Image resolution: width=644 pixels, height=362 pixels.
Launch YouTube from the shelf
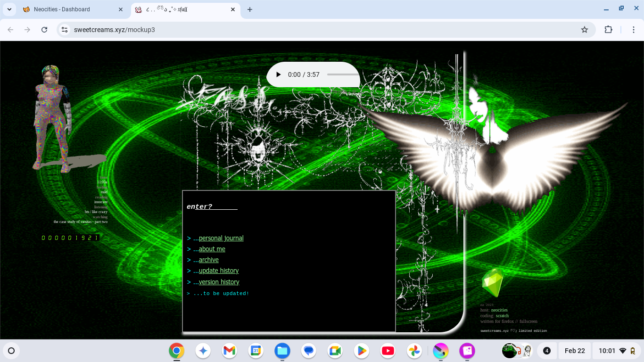[388, 351]
